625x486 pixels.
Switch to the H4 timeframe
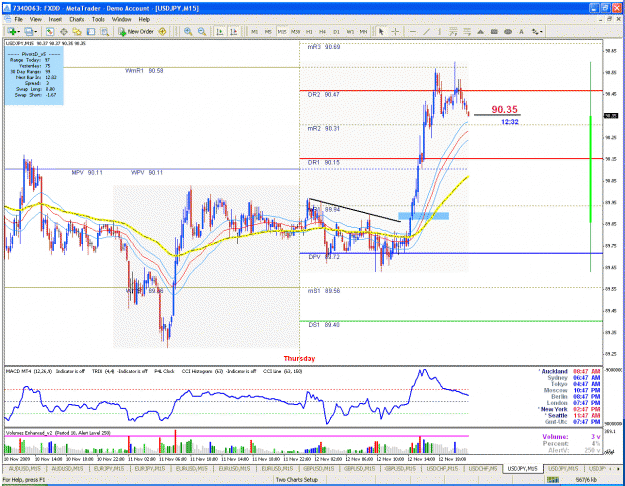[322, 31]
